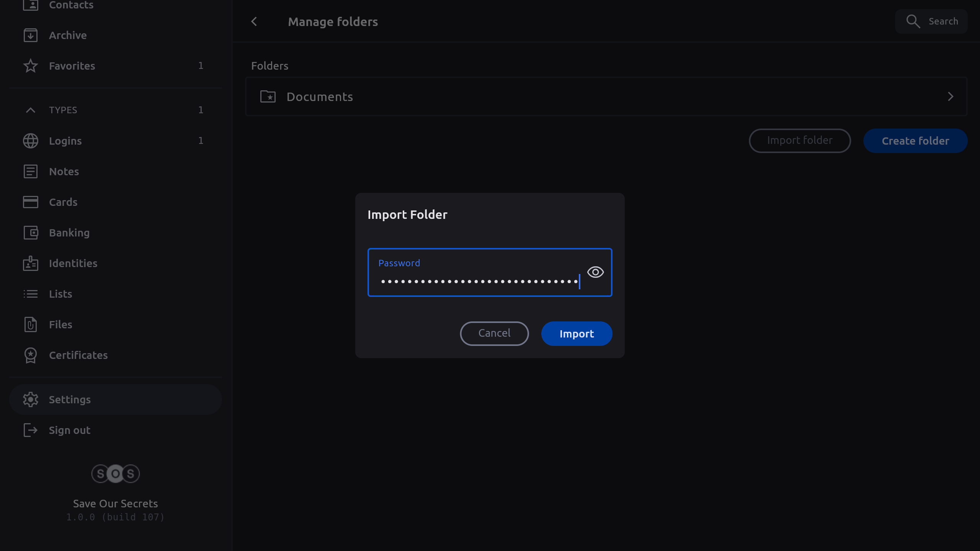Open Settings in the sidebar
The height and width of the screenshot is (551, 980).
click(70, 399)
